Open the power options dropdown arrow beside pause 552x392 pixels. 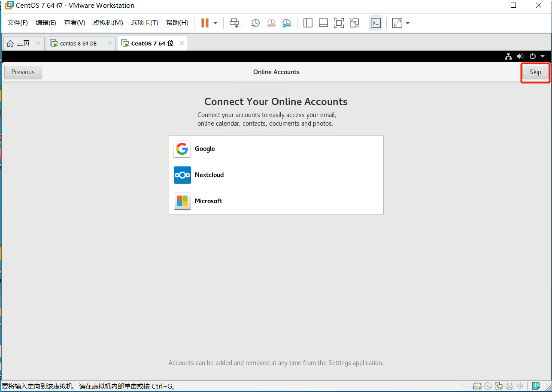(215, 23)
